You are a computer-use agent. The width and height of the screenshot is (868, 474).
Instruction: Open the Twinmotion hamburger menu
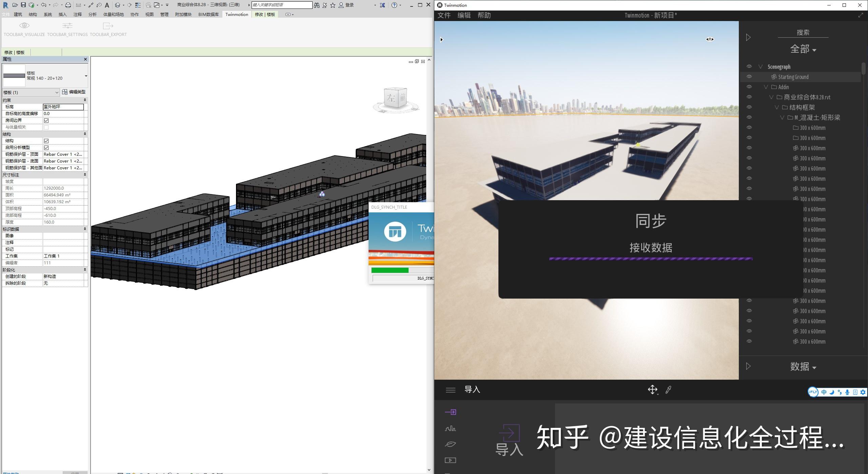[450, 390]
